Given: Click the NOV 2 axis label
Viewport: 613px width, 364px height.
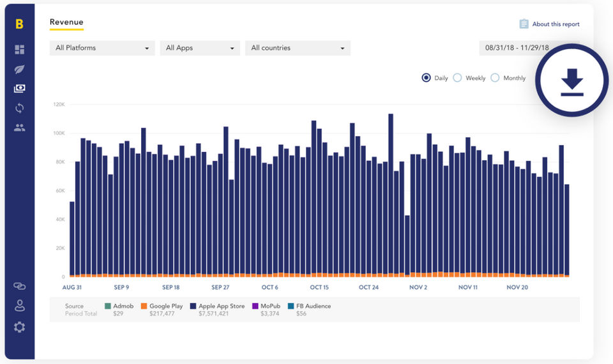Looking at the screenshot, I should tap(418, 287).
